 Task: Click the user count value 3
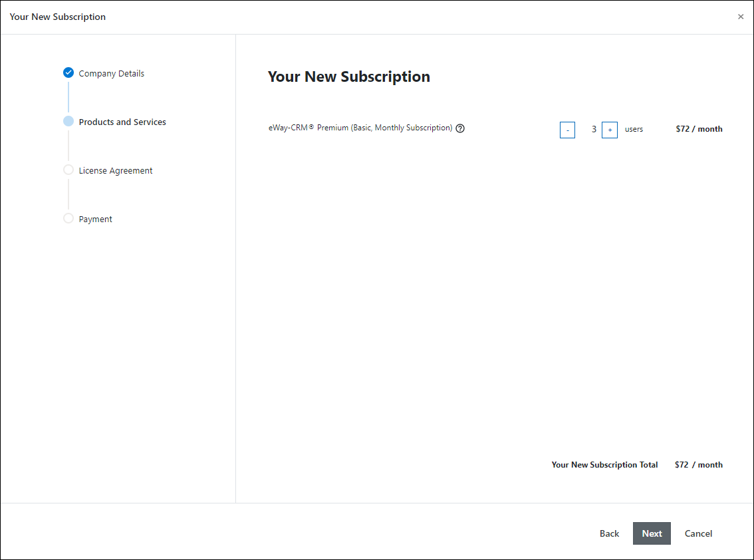click(594, 130)
